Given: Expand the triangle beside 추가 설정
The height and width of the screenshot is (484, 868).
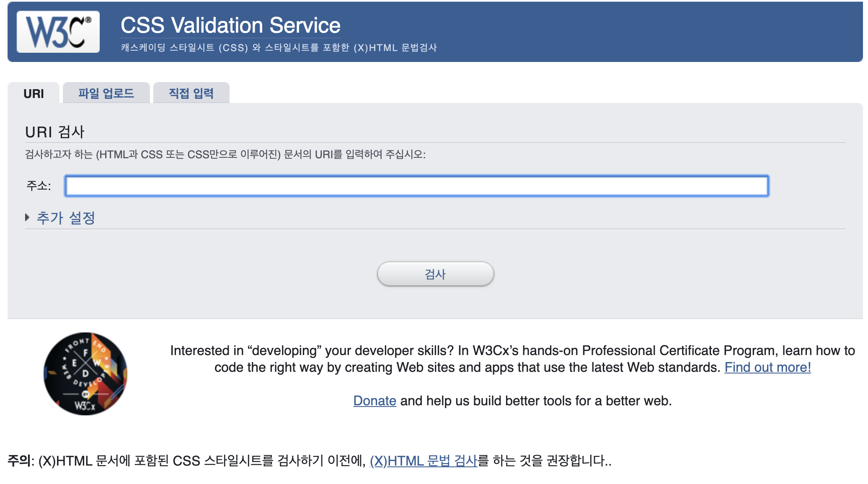Looking at the screenshot, I should point(27,217).
